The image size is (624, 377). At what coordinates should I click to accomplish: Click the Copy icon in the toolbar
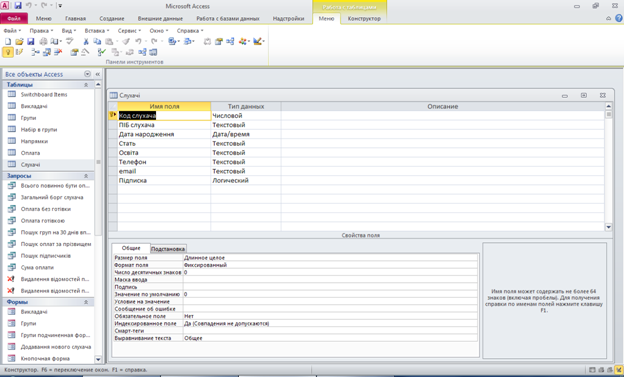97,41
